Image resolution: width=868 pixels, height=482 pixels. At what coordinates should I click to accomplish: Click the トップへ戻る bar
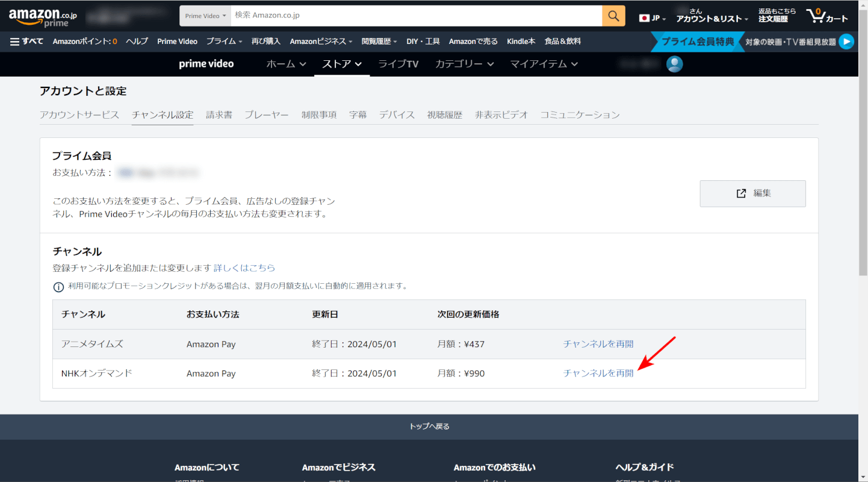coord(429,427)
